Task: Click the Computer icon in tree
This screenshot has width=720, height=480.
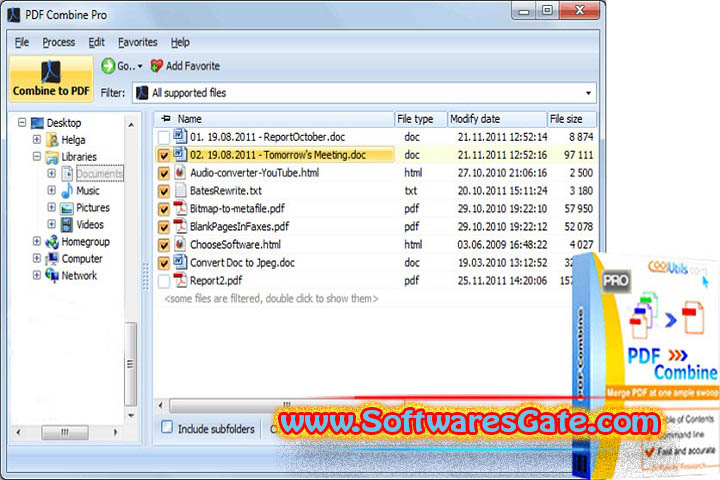Action: (x=52, y=259)
